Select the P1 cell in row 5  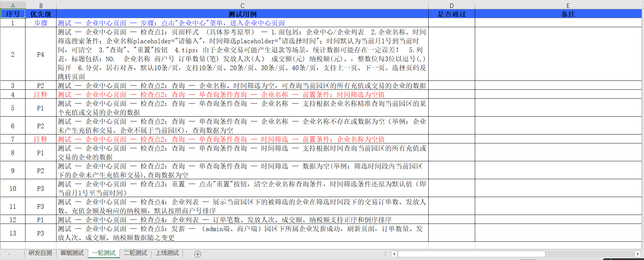[x=41, y=108]
